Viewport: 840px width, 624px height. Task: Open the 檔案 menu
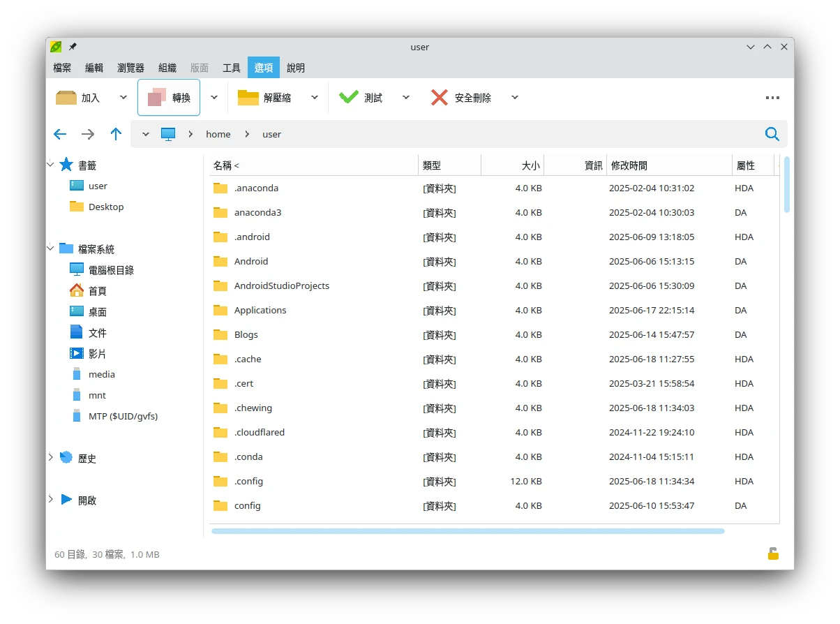62,68
